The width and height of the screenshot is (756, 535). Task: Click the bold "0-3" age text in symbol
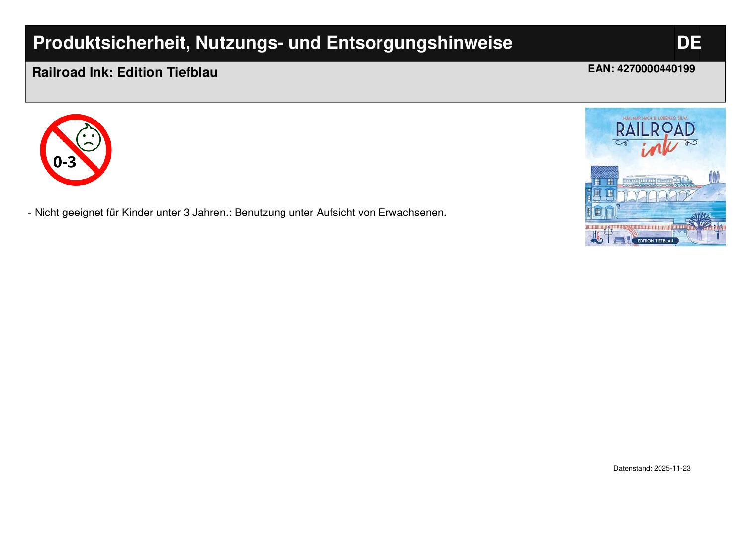coord(65,162)
